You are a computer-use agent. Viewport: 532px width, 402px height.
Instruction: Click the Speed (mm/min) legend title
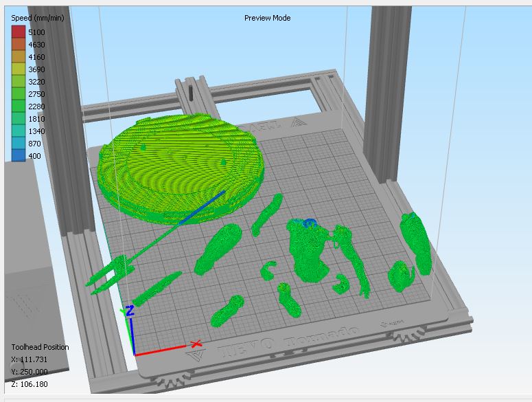[36, 18]
